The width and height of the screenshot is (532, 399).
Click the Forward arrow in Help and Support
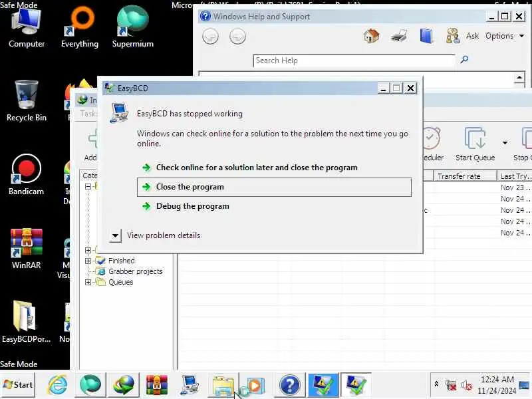point(237,37)
